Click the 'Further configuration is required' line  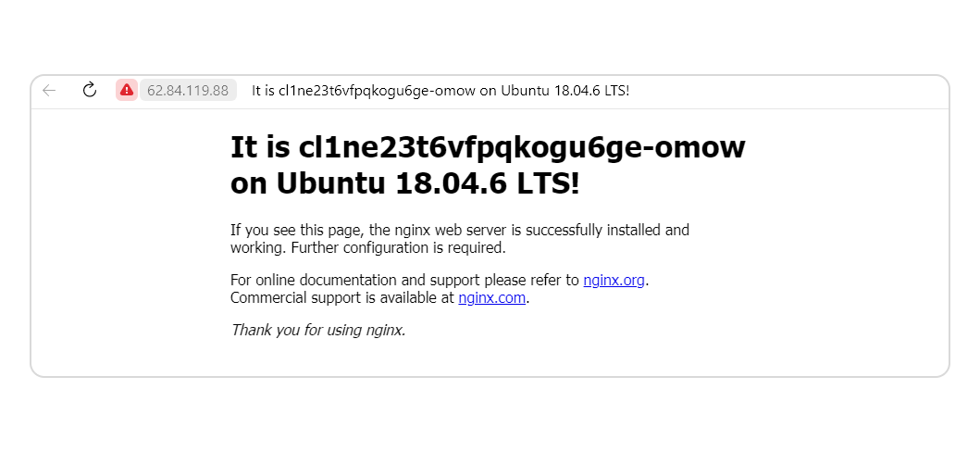(x=398, y=247)
